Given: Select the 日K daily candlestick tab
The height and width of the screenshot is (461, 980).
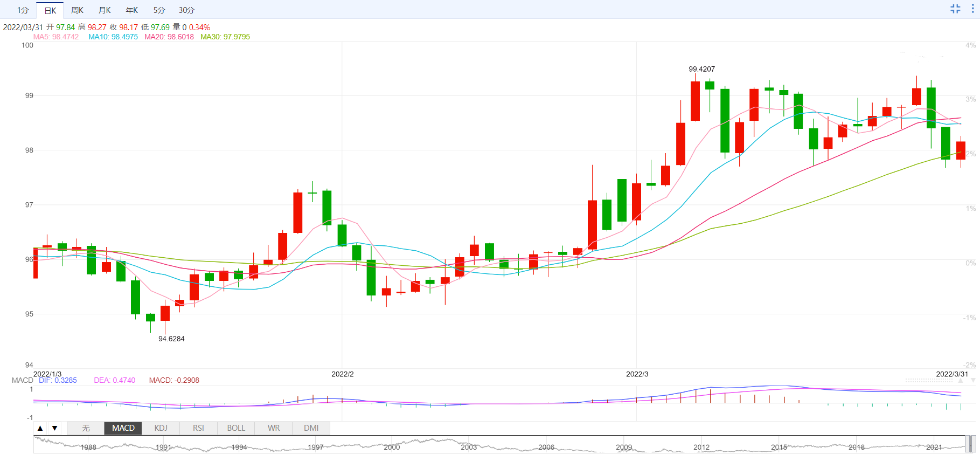Looking at the screenshot, I should click(50, 10).
